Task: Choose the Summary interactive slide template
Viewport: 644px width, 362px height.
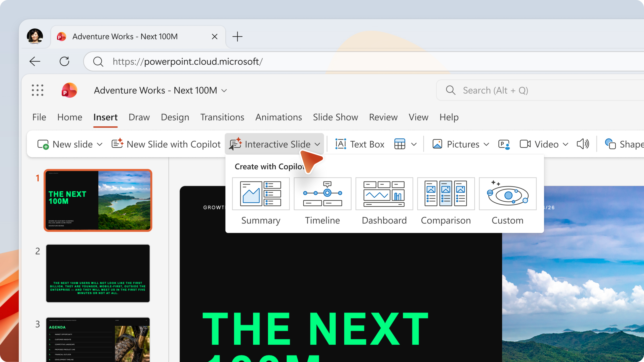Action: [x=261, y=194]
